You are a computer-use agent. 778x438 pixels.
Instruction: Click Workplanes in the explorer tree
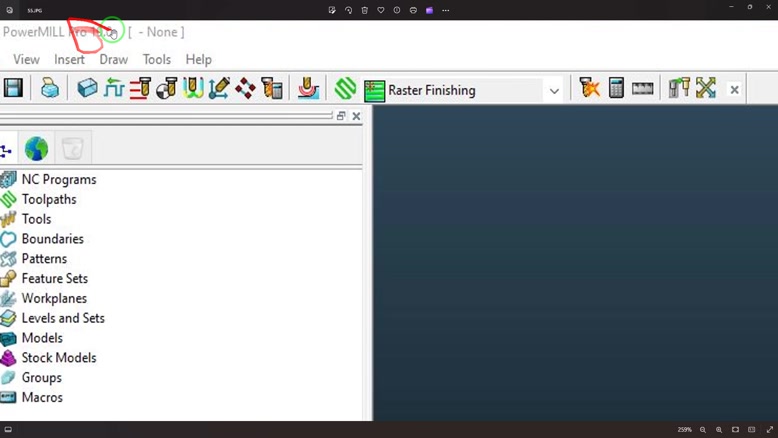coord(54,298)
